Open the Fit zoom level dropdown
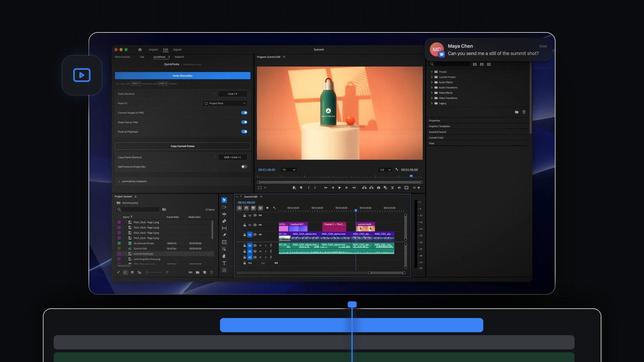 (289, 169)
